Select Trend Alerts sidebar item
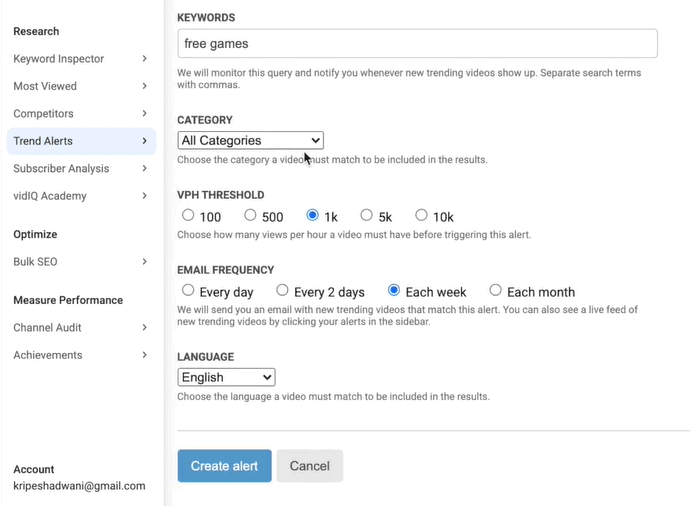 tap(81, 141)
